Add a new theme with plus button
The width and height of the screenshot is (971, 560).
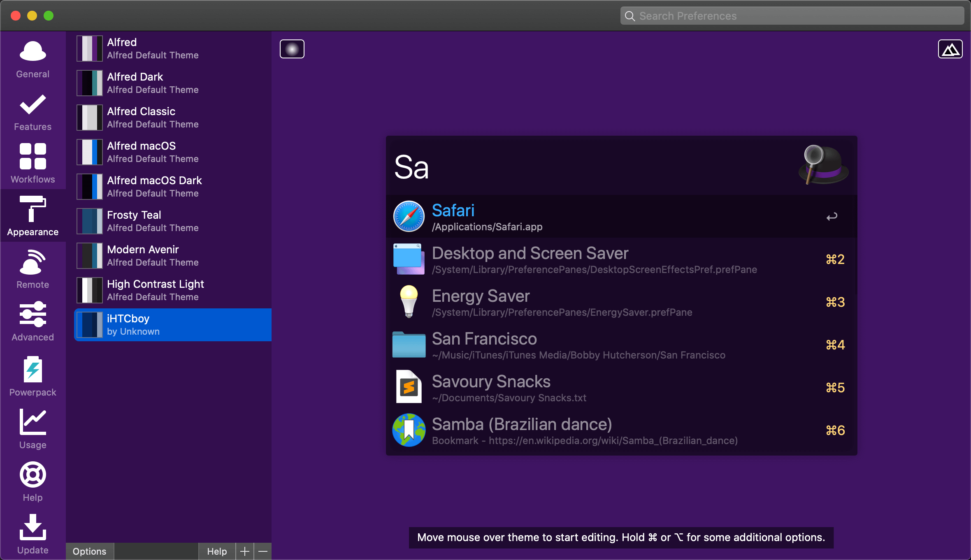pos(245,551)
